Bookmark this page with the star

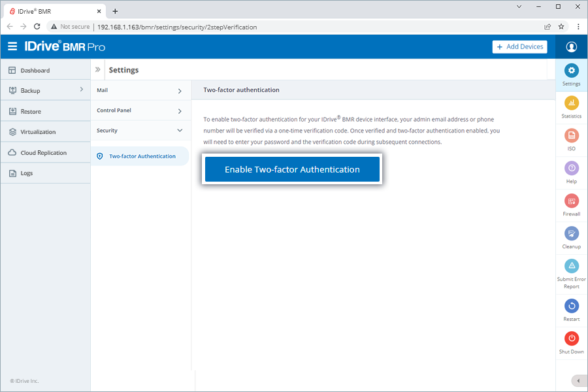coord(561,27)
